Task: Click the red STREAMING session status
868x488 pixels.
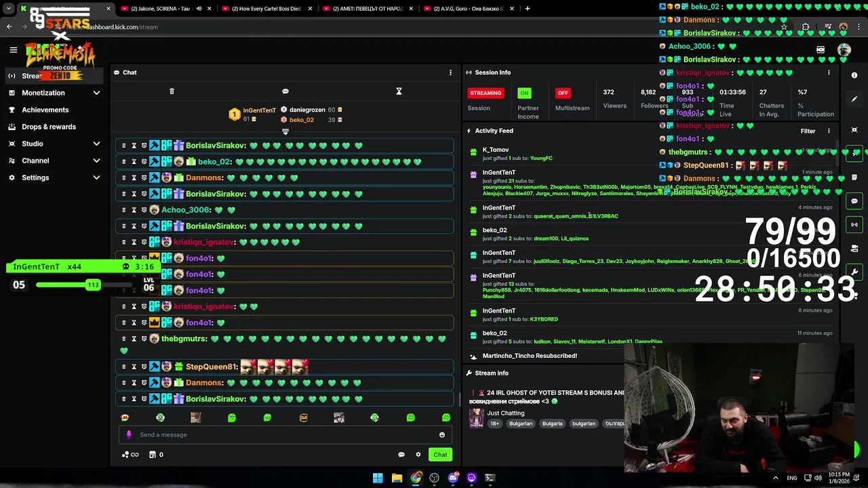Action: pyautogui.click(x=486, y=93)
